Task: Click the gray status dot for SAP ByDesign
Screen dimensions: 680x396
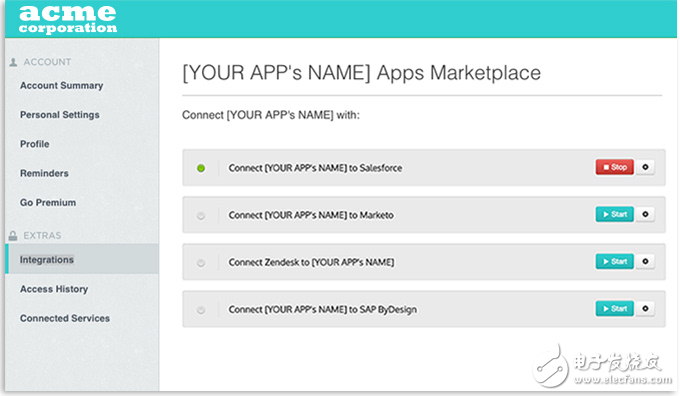Action: (x=201, y=310)
